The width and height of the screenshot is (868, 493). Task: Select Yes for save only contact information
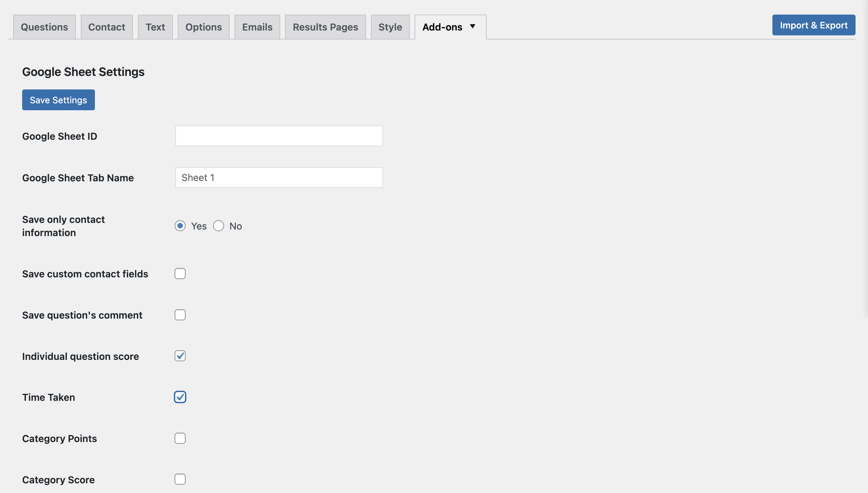tap(180, 226)
